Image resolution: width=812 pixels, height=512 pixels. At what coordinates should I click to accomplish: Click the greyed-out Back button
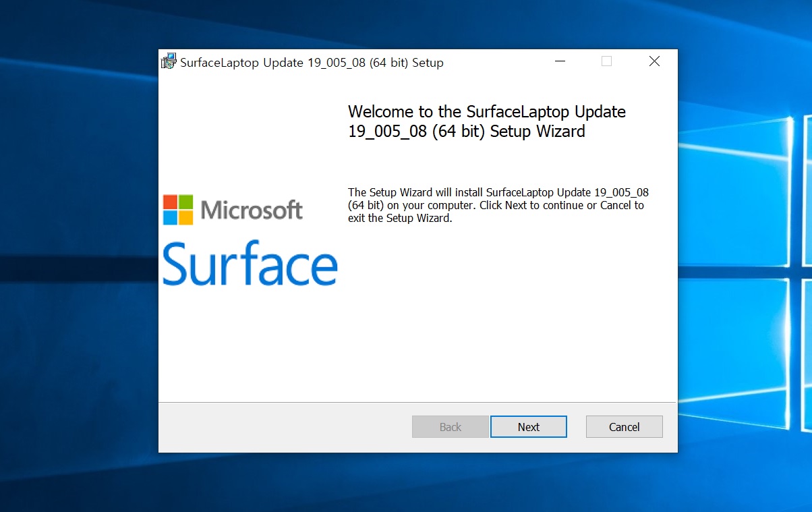[x=450, y=426]
